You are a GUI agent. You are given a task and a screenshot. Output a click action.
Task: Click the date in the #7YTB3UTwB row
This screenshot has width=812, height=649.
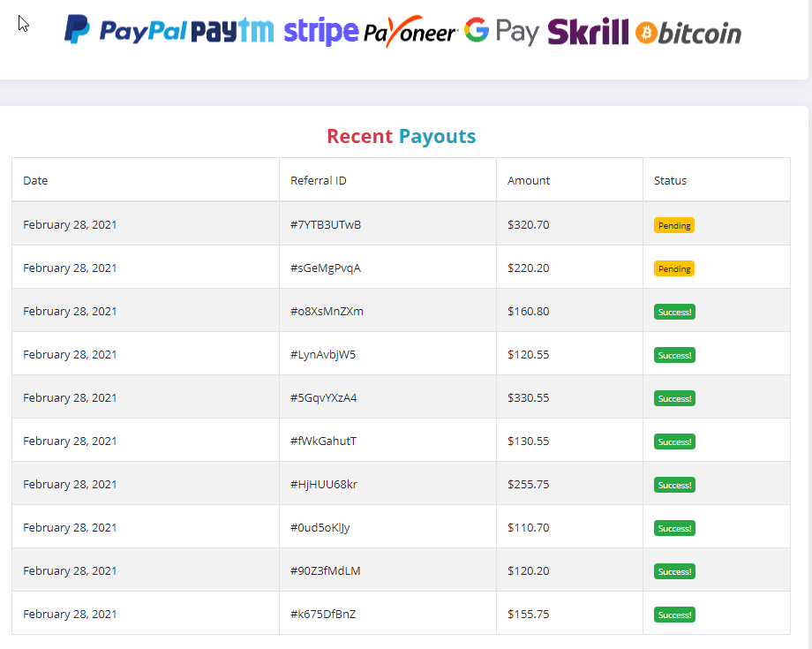[70, 224]
